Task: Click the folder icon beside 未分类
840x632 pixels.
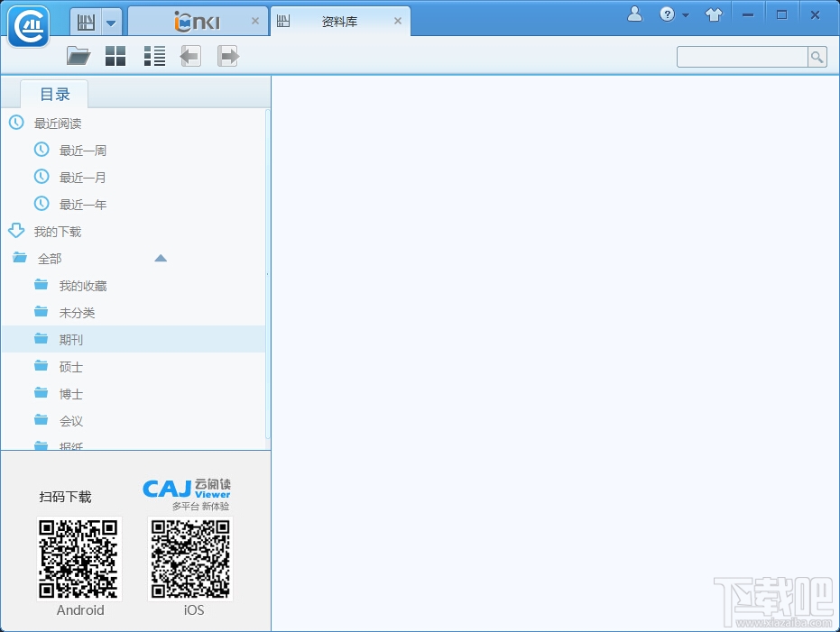Action: pyautogui.click(x=42, y=311)
